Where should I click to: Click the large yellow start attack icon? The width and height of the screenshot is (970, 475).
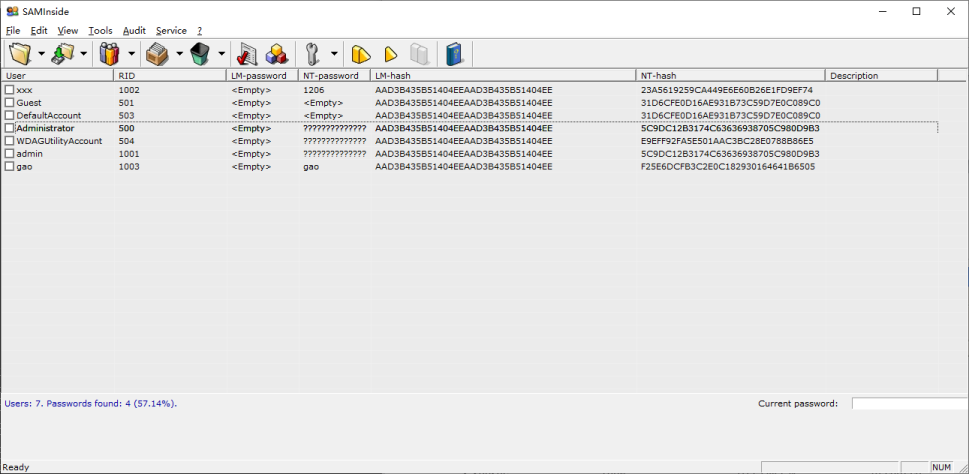pos(361,54)
